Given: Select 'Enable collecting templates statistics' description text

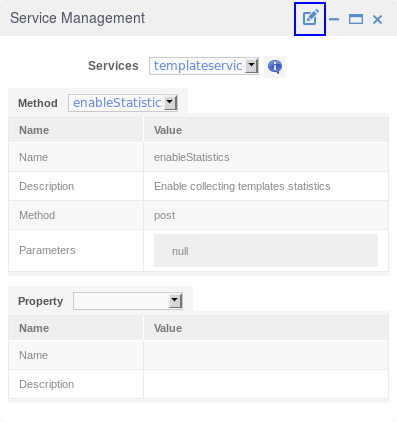Looking at the screenshot, I should click(x=242, y=186).
